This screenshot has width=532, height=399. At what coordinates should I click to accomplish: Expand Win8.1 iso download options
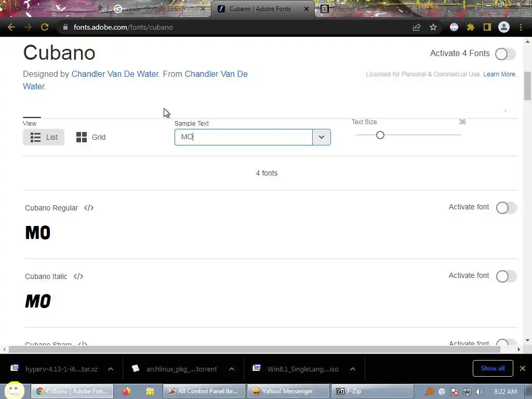pyautogui.click(x=353, y=369)
